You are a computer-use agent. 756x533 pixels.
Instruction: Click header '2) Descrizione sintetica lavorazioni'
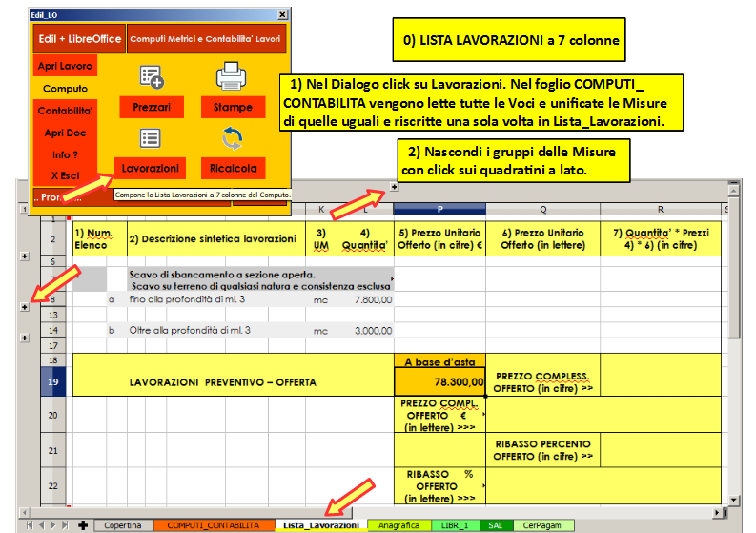pyautogui.click(x=216, y=238)
